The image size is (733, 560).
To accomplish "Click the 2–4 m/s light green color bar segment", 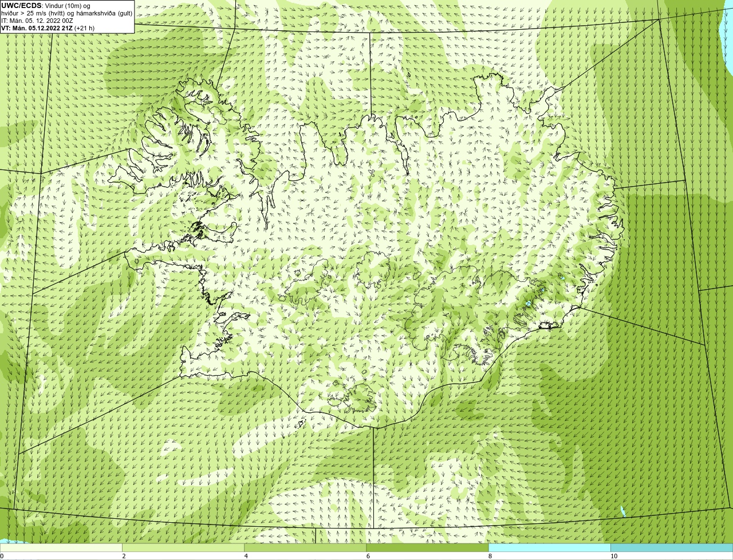I will pyautogui.click(x=183, y=547).
